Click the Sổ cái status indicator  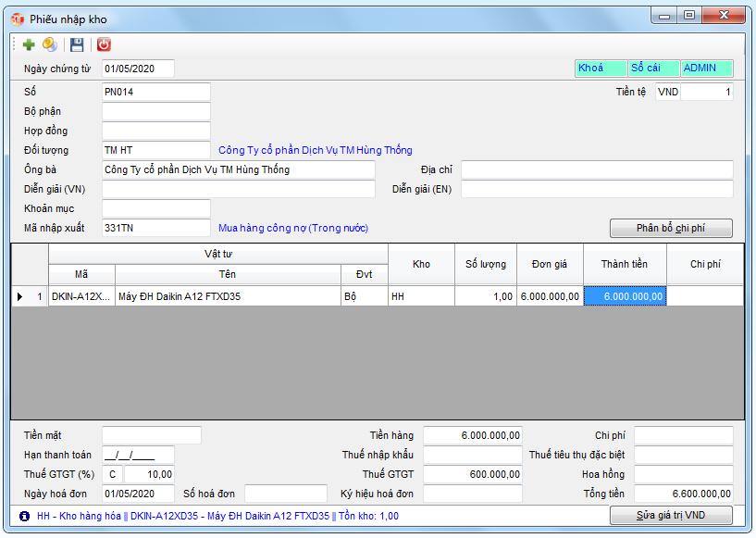pyautogui.click(x=652, y=69)
